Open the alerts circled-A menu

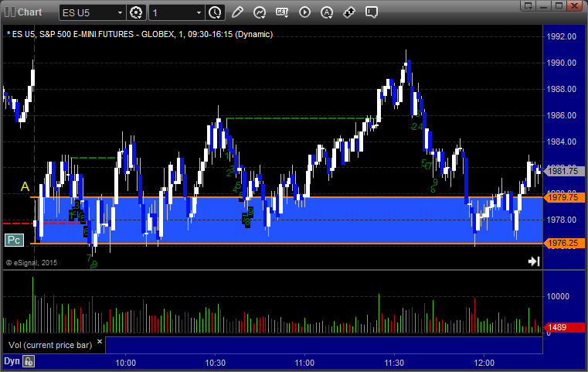(x=327, y=12)
